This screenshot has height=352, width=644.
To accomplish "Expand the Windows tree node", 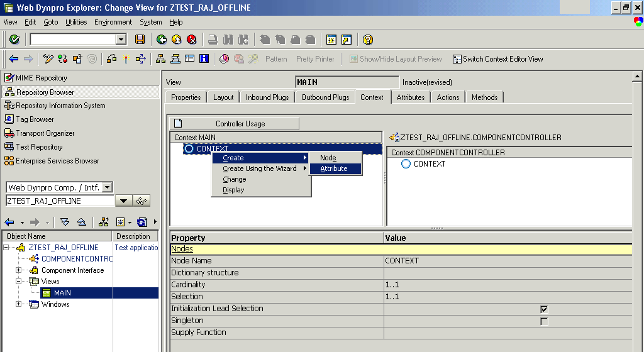I will click(x=19, y=304).
